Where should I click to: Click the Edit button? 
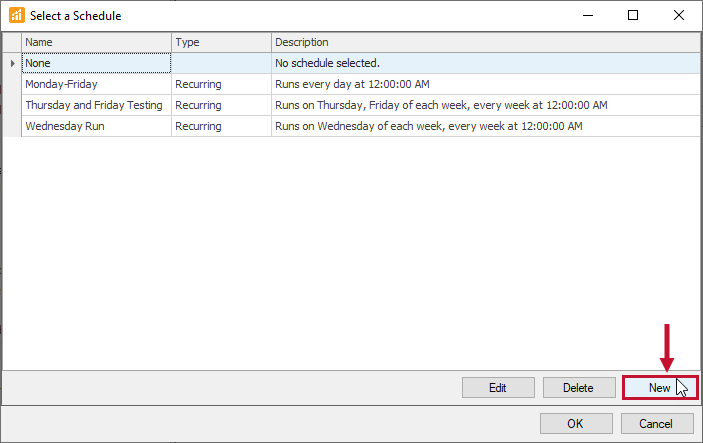coord(498,387)
